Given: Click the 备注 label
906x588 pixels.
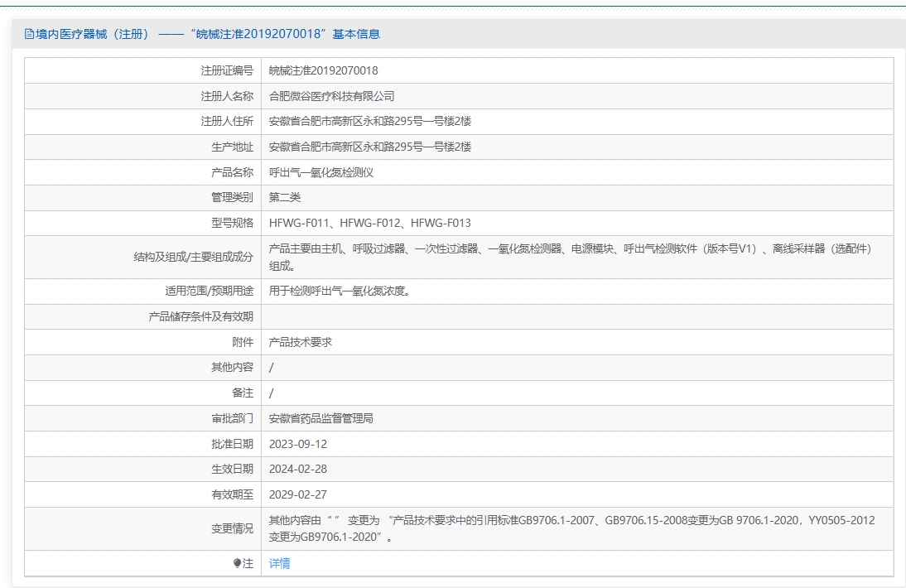Looking at the screenshot, I should click(x=243, y=393).
